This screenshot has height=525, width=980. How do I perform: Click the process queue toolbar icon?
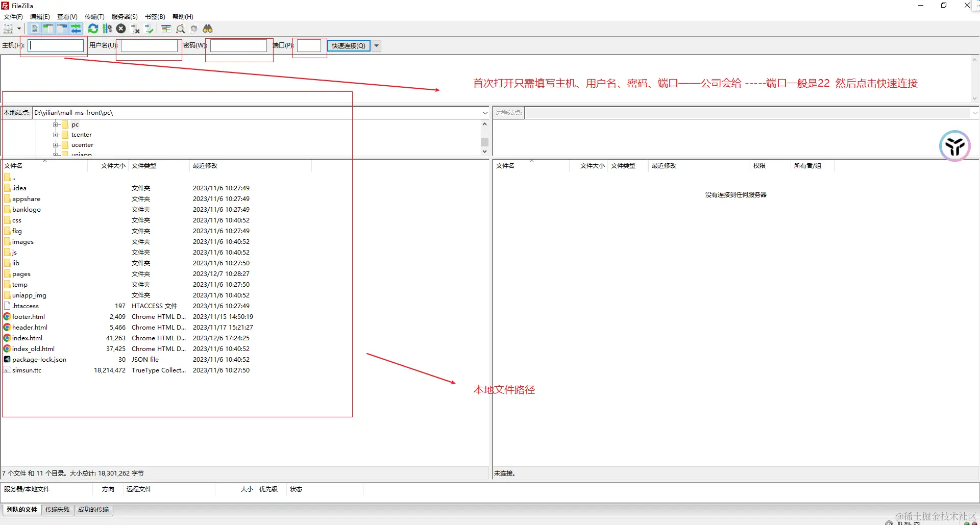tap(107, 29)
